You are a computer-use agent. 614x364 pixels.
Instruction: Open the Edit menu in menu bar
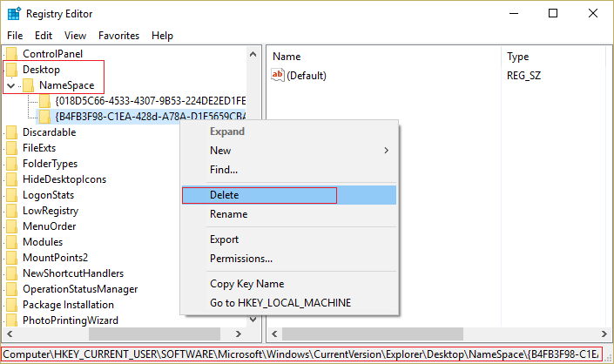click(x=44, y=36)
